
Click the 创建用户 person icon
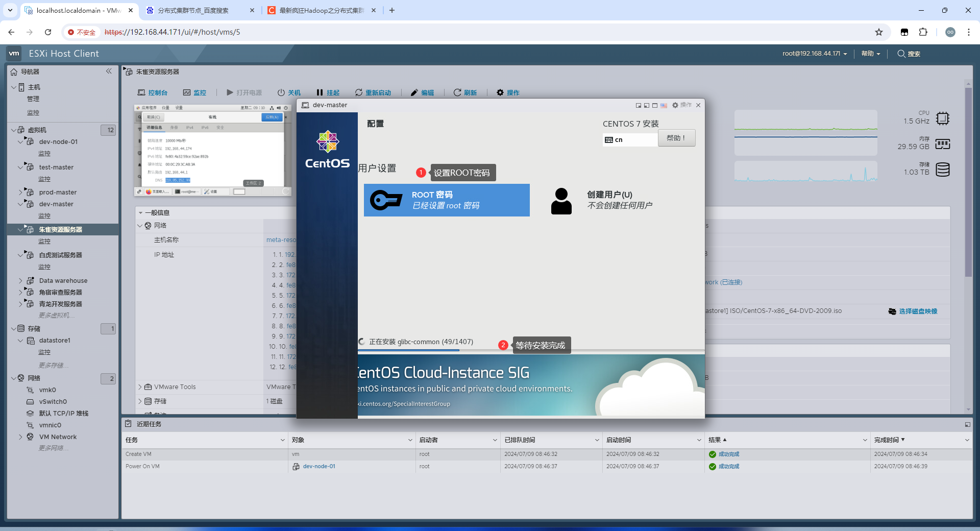tap(561, 201)
